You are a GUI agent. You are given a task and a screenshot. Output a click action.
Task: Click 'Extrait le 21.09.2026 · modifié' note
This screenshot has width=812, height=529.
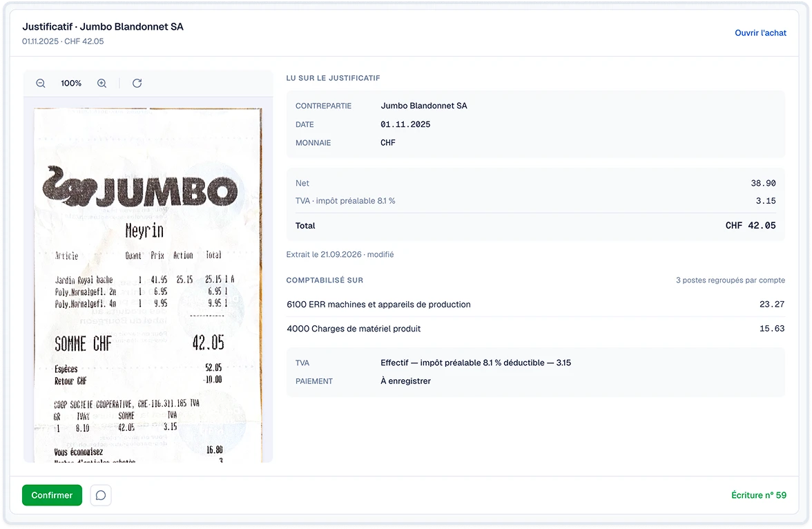[x=340, y=254]
